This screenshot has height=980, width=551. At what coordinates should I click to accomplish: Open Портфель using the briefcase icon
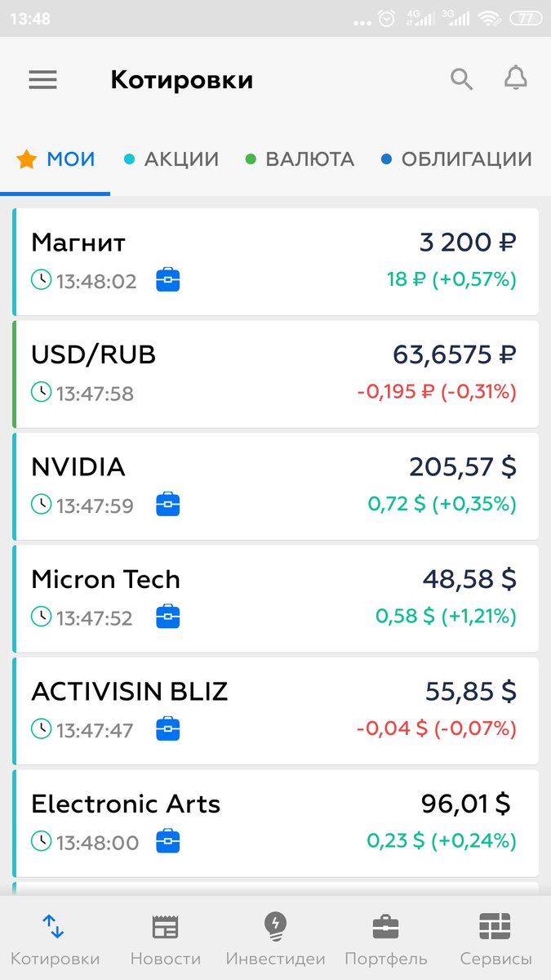coord(385,927)
